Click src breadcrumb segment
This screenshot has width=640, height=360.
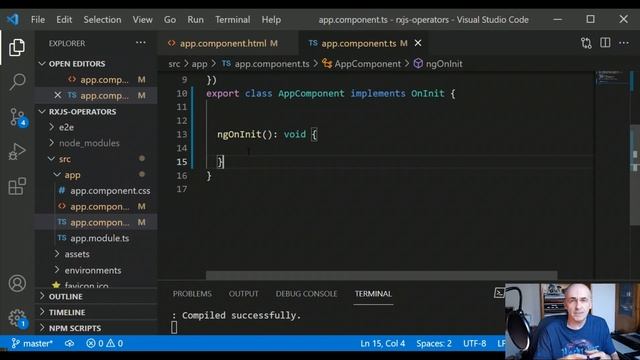click(174, 64)
